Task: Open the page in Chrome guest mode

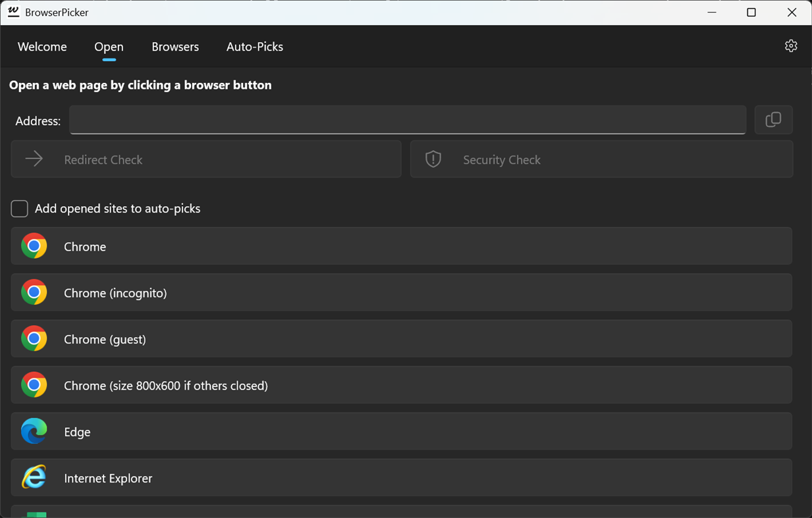Action: tap(402, 339)
